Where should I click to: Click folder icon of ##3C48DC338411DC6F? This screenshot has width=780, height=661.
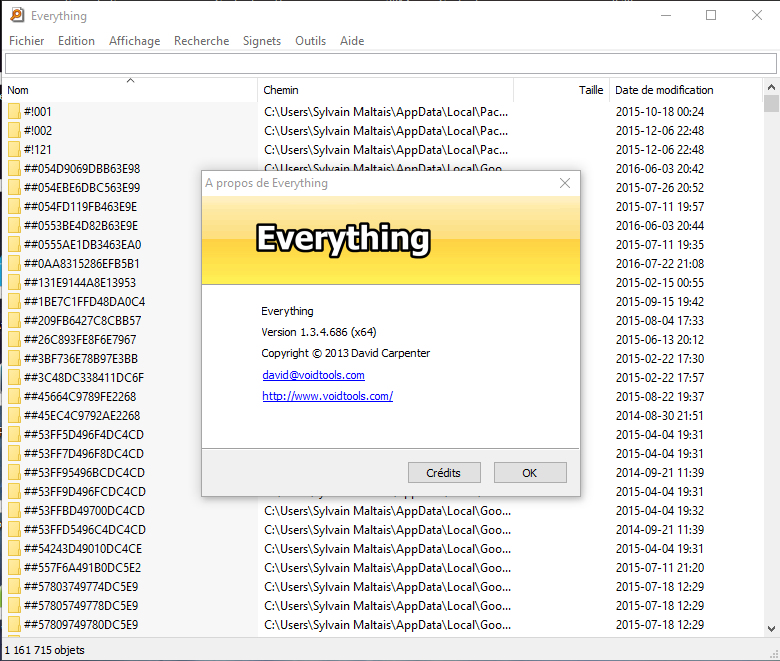coord(14,378)
